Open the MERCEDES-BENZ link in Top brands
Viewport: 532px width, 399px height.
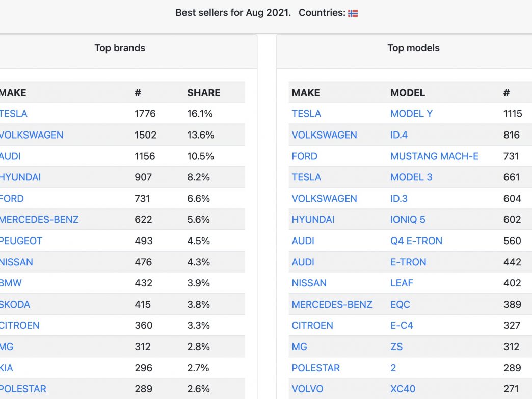point(39,220)
